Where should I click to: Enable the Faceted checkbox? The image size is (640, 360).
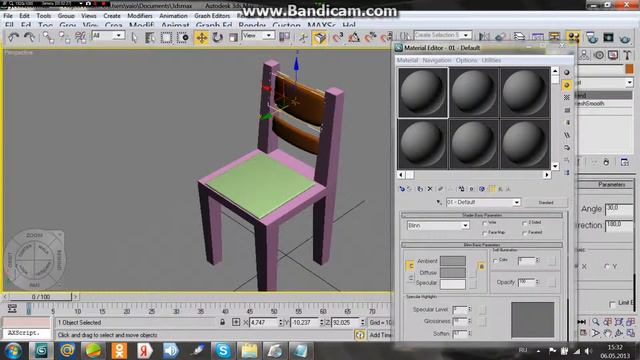click(x=524, y=233)
